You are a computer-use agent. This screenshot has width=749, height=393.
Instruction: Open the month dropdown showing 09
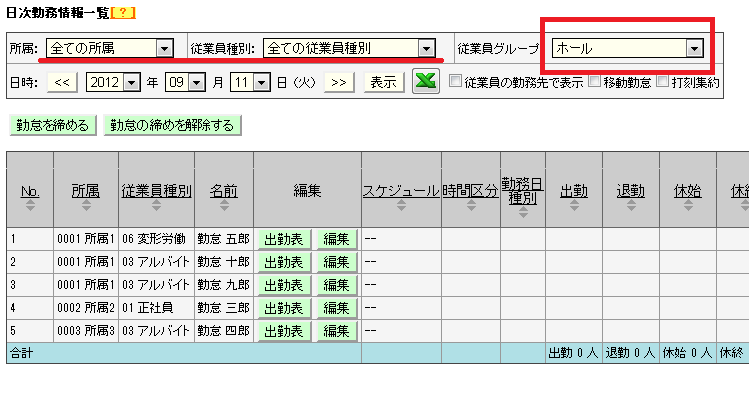click(x=185, y=82)
